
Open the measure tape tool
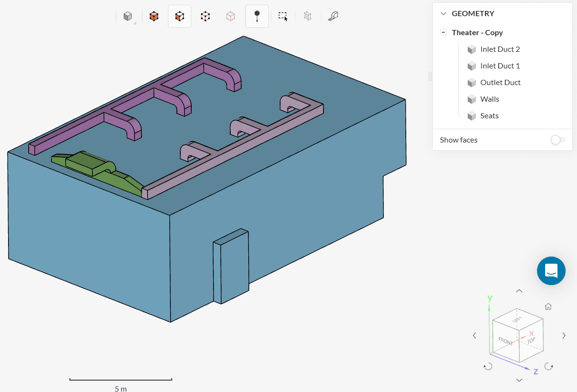click(333, 17)
